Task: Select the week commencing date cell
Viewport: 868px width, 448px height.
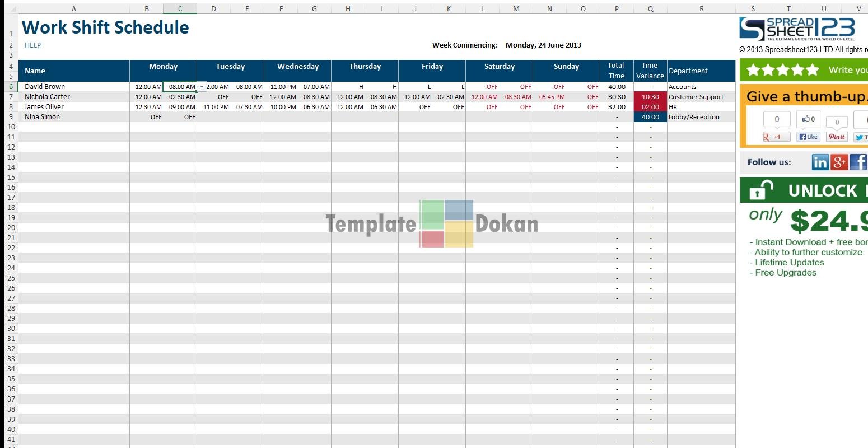Action: (x=543, y=45)
